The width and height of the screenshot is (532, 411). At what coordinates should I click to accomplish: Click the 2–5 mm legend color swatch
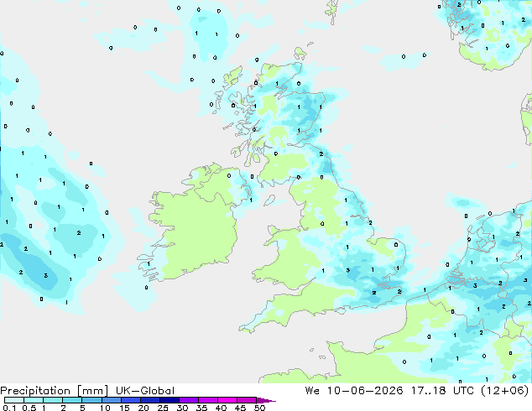72,400
